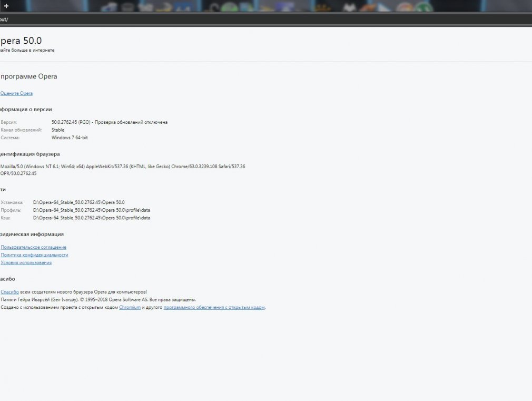This screenshot has width=532, height=401.
Task: Open the 'Оцените Opera' link
Action: (16, 93)
